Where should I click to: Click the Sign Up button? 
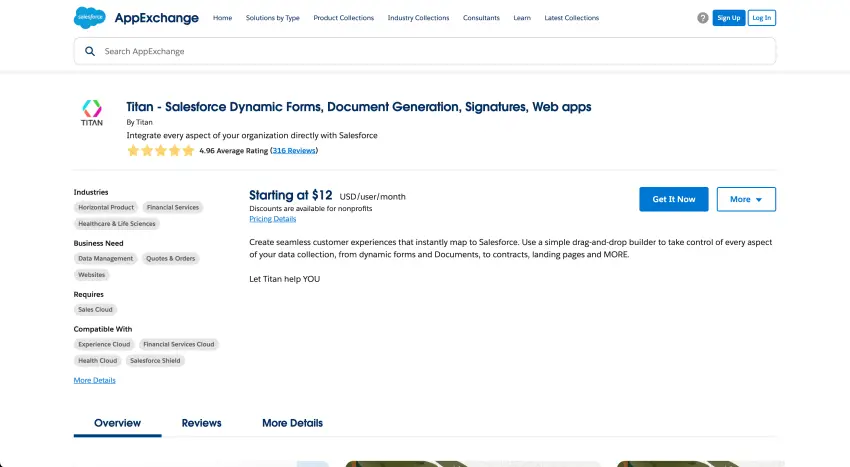click(728, 18)
